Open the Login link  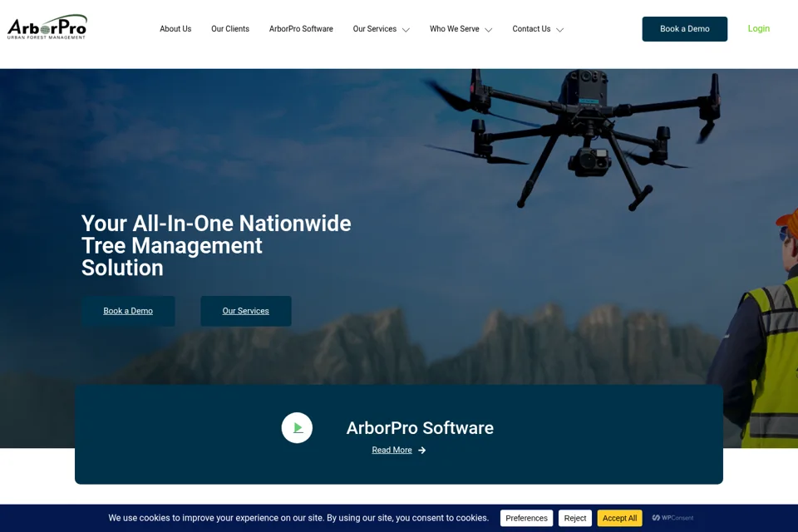[759, 28]
